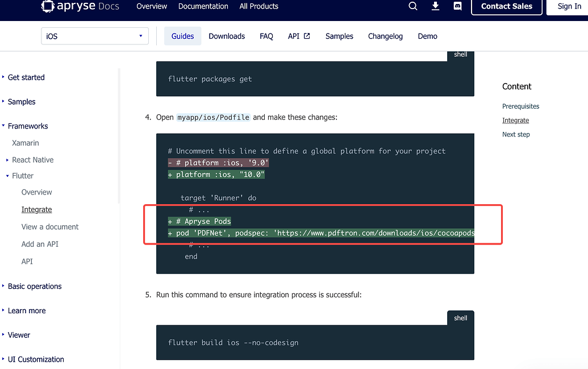Open the iOS platform dropdown

(x=95, y=36)
